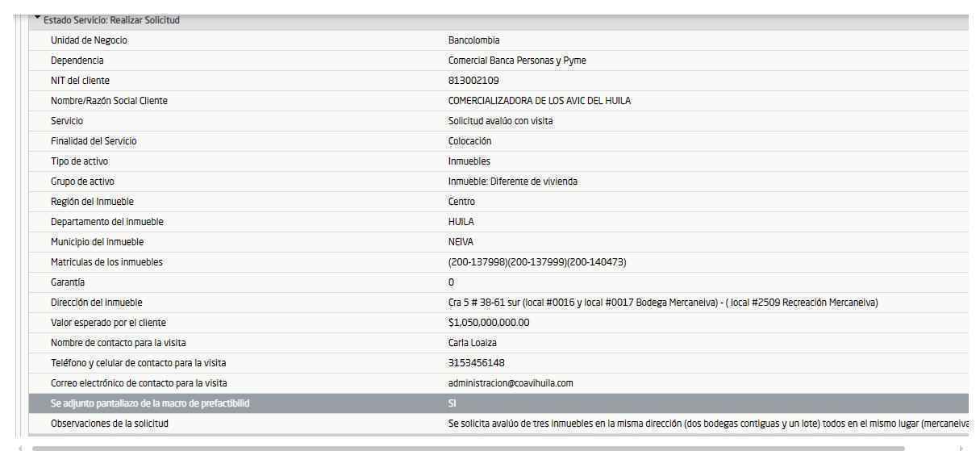
Task: Click the horizontal scrollbar left arrow
Action: click(x=20, y=448)
